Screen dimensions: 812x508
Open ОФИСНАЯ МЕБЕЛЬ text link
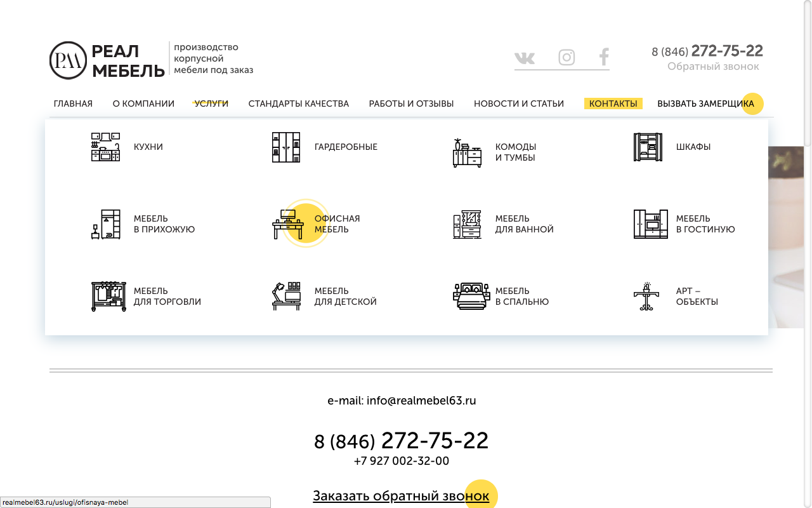coord(337,224)
